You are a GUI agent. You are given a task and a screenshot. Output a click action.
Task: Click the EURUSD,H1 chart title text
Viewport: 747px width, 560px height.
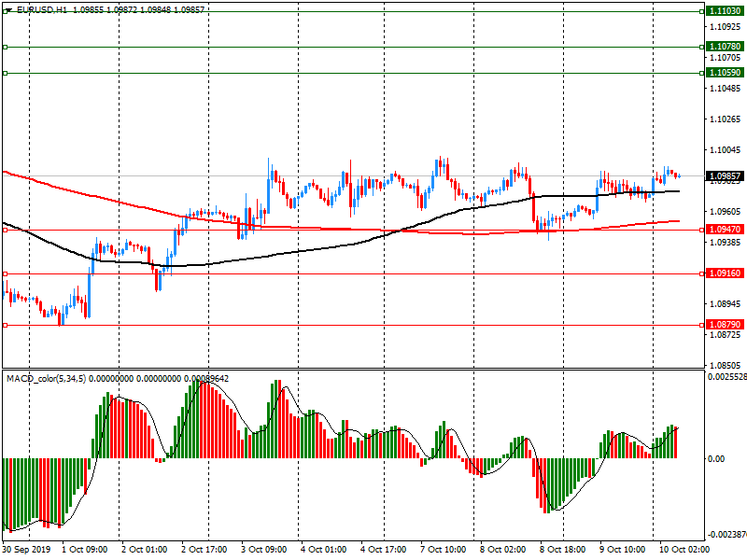[40, 7]
